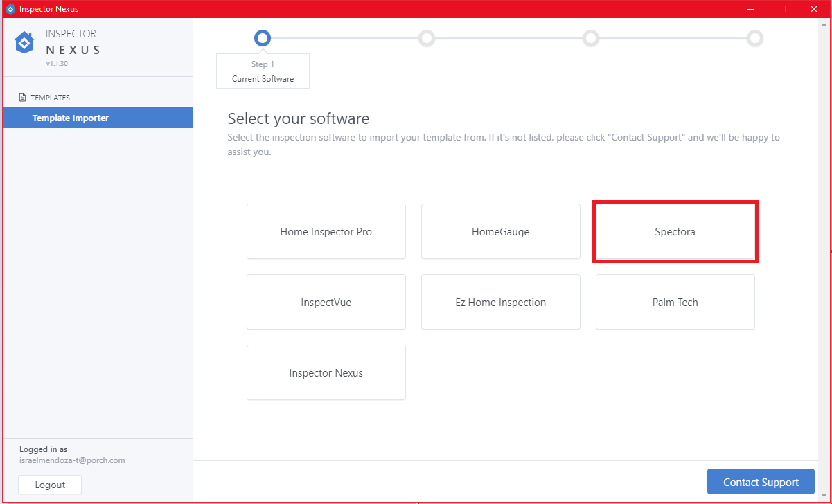Open Template Importer in the sidebar

(71, 118)
